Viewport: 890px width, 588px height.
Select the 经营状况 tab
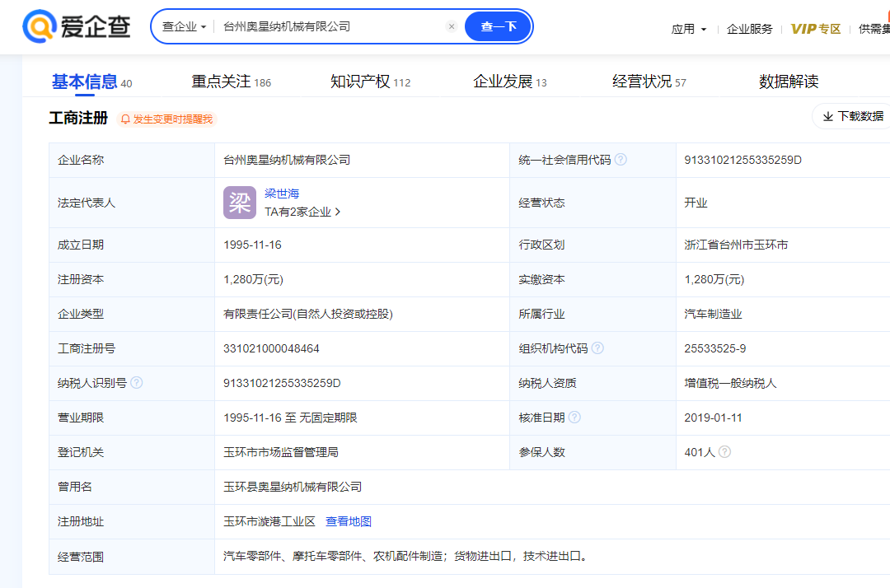tap(649, 82)
